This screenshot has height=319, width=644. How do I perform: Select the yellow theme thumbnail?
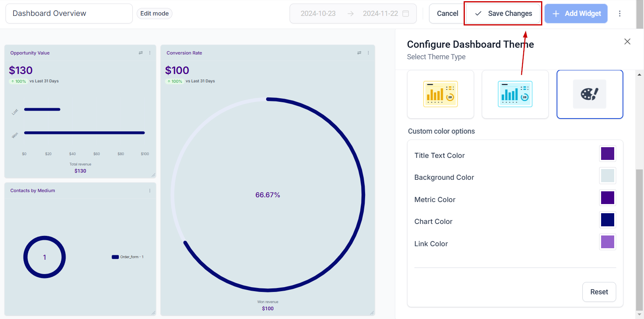click(x=441, y=94)
